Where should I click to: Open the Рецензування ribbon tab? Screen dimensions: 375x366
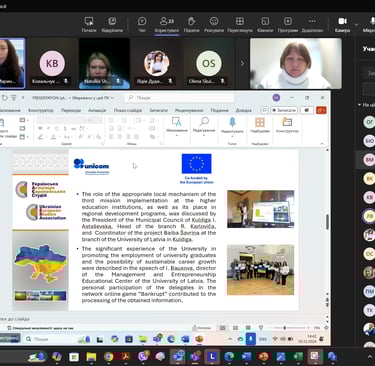click(x=189, y=110)
